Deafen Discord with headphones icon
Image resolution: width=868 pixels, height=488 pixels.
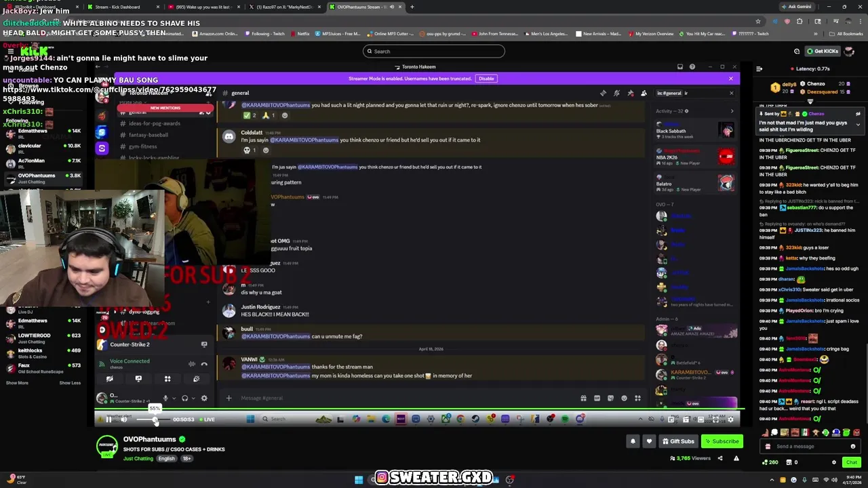pos(184,399)
